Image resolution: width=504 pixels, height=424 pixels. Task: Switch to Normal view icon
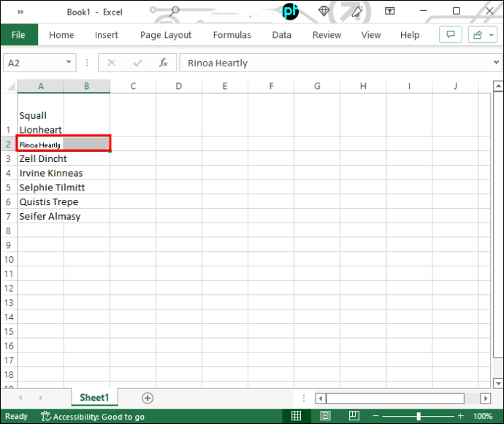tap(296, 416)
